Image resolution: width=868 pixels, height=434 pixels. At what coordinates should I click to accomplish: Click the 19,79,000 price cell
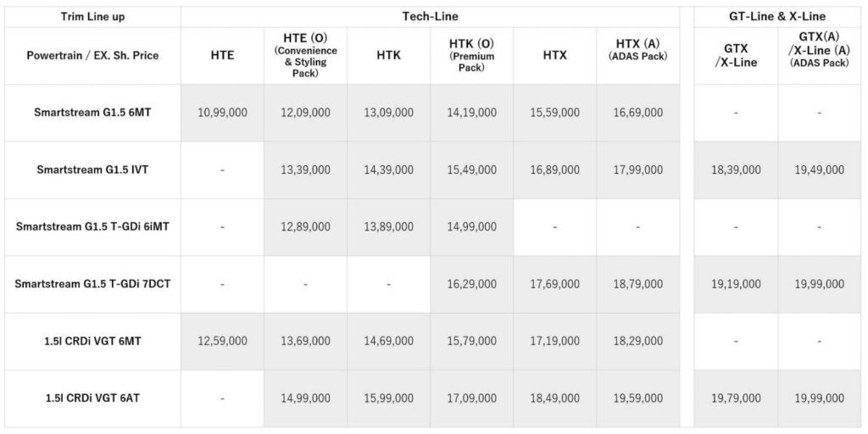[736, 398]
